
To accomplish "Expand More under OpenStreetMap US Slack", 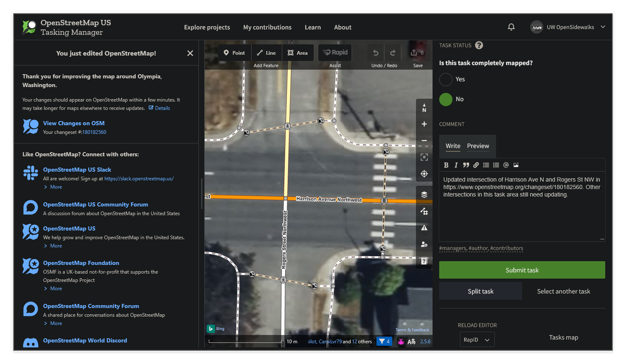I will [x=53, y=187].
